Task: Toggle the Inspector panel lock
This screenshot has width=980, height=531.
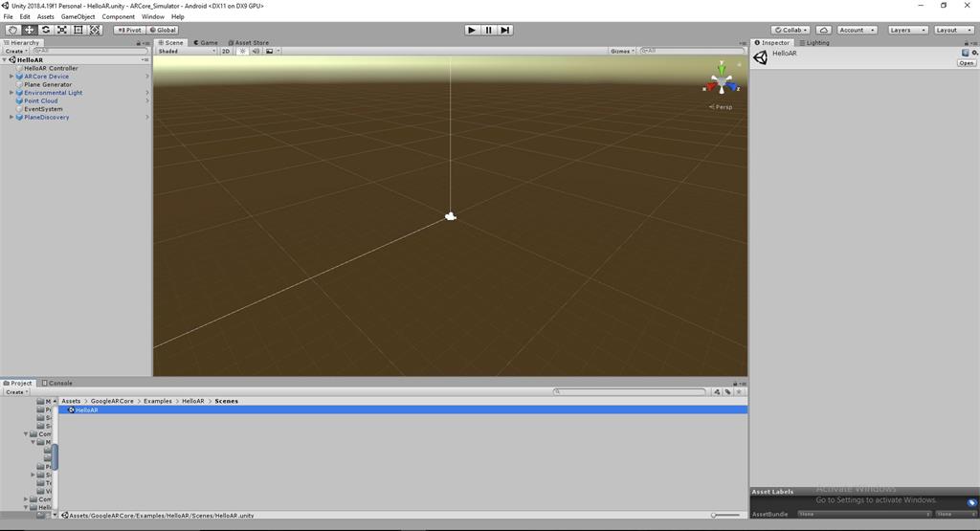Action: coord(967,43)
